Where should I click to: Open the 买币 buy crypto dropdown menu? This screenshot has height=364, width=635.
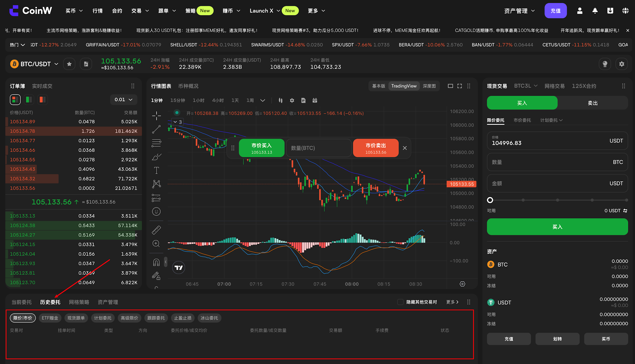(74, 11)
